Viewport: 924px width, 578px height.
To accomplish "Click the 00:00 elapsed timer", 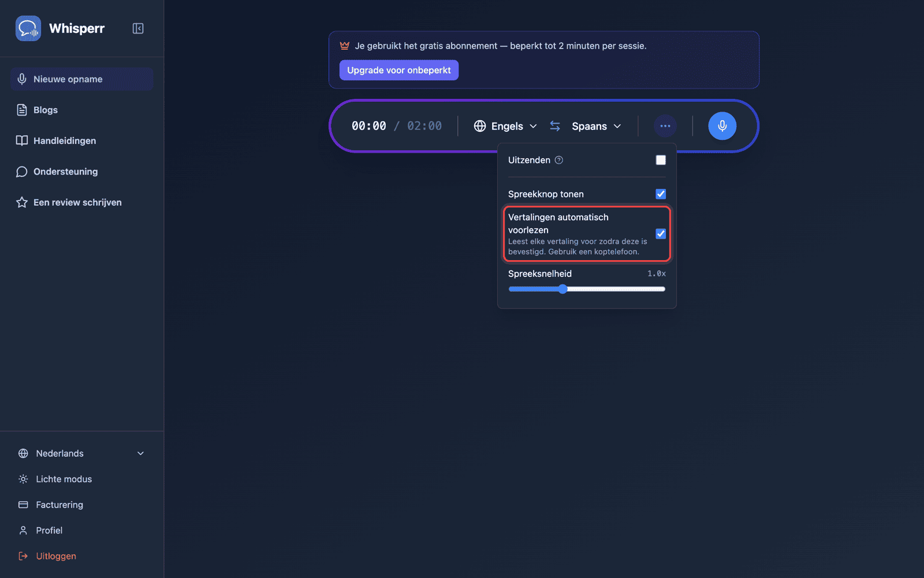I will [369, 126].
